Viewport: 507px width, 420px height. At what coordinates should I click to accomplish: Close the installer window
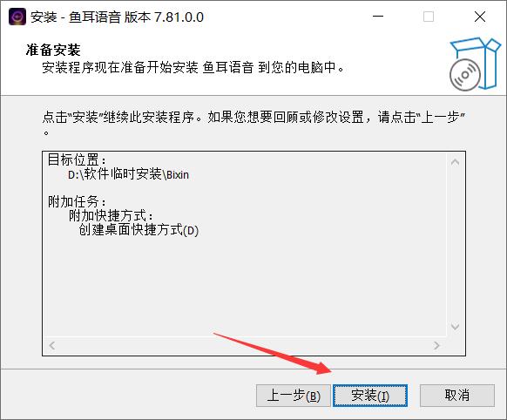480,17
